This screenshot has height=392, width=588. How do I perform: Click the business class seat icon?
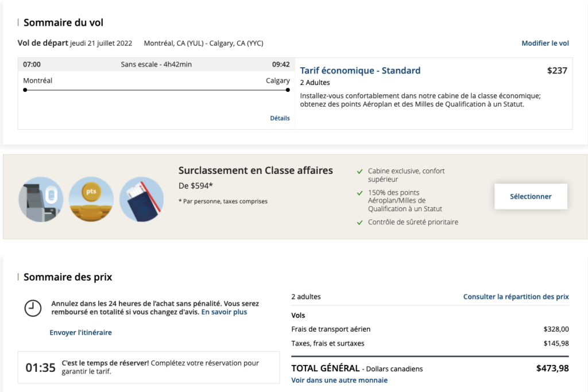41,199
